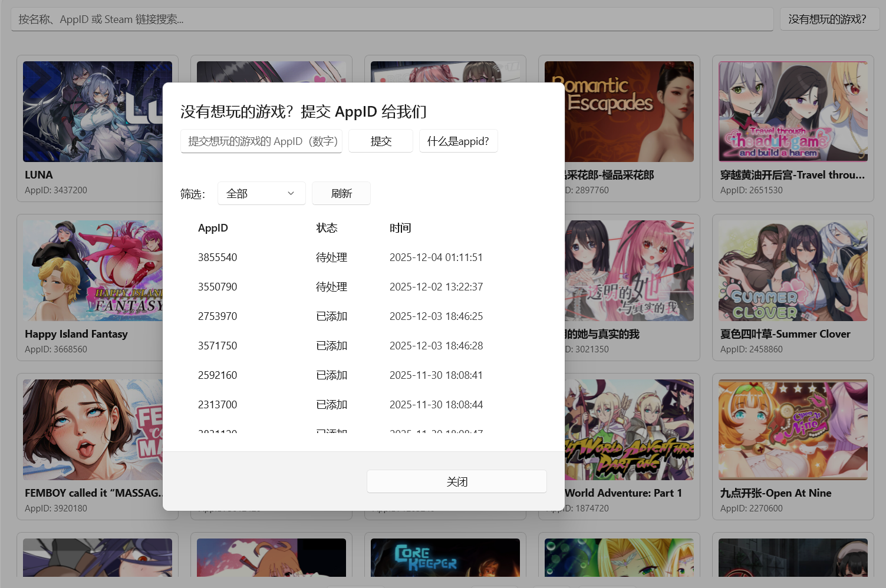Select AppID 3855540 in the table

[x=218, y=257]
